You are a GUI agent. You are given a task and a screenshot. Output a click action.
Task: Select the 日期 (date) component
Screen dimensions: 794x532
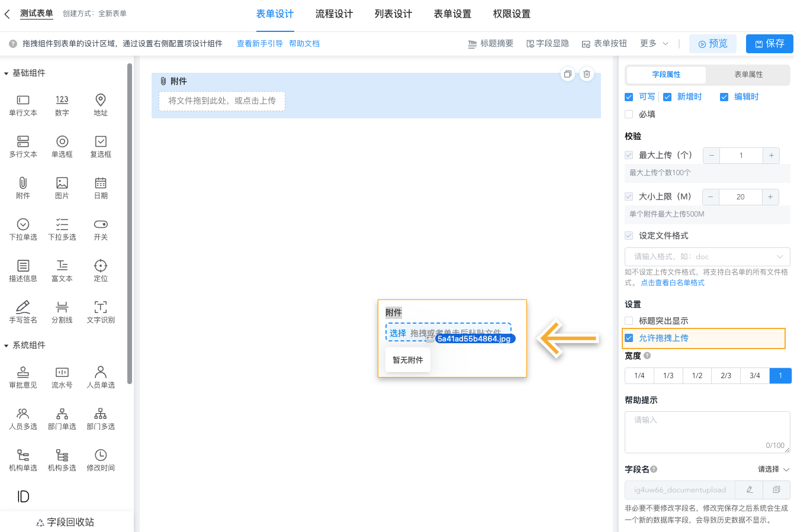(100, 188)
